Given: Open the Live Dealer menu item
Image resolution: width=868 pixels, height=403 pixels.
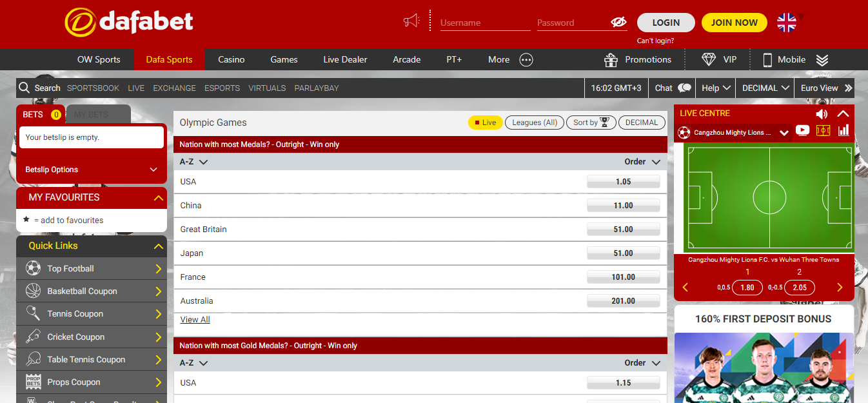Looking at the screenshot, I should [345, 59].
